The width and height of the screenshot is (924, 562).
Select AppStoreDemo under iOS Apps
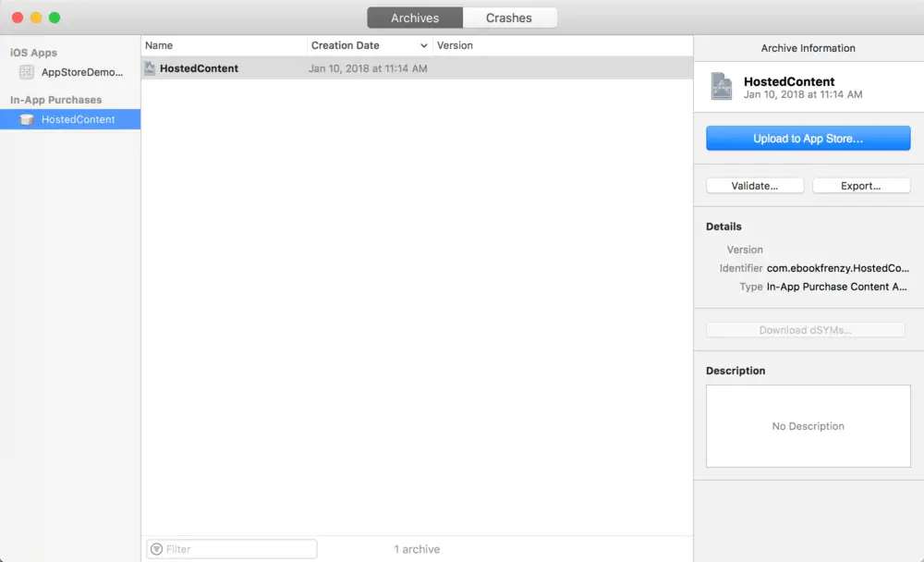[81, 72]
